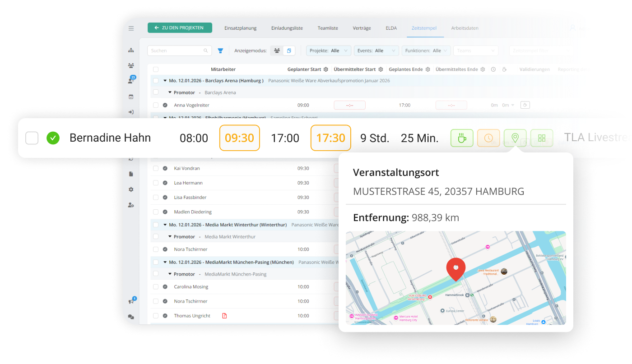Screen dimensions: 632x364
Task: Click the hamburger menu icon
Action: 131,28
